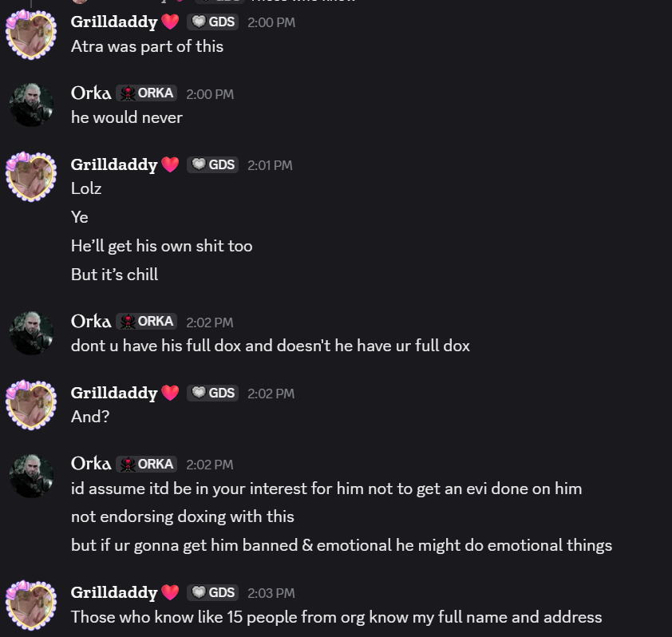Click the heart emoji next to Grilldaddy at 2:01 PM
The image size is (672, 637).
170,164
